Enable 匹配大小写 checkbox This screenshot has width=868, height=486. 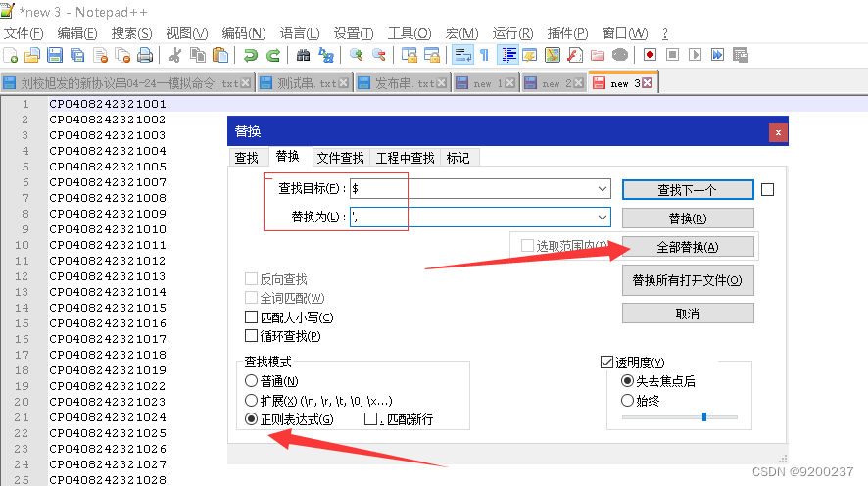pos(251,317)
